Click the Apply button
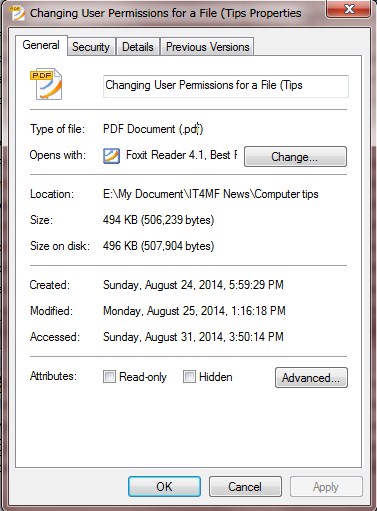Viewport: 377px width, 511px height. coord(326,487)
